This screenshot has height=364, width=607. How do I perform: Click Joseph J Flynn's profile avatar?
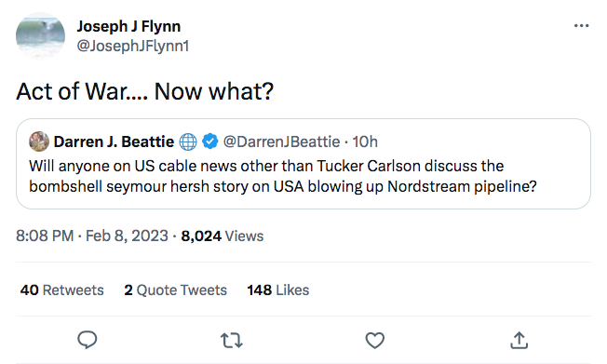click(40, 36)
